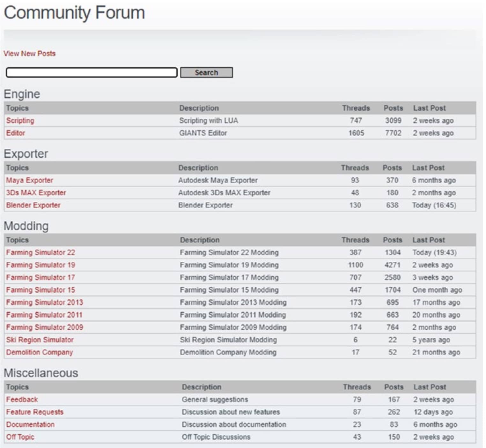This screenshot has height=448, width=486.
Task: Click the 4271 posts count cell
Action: (392, 265)
